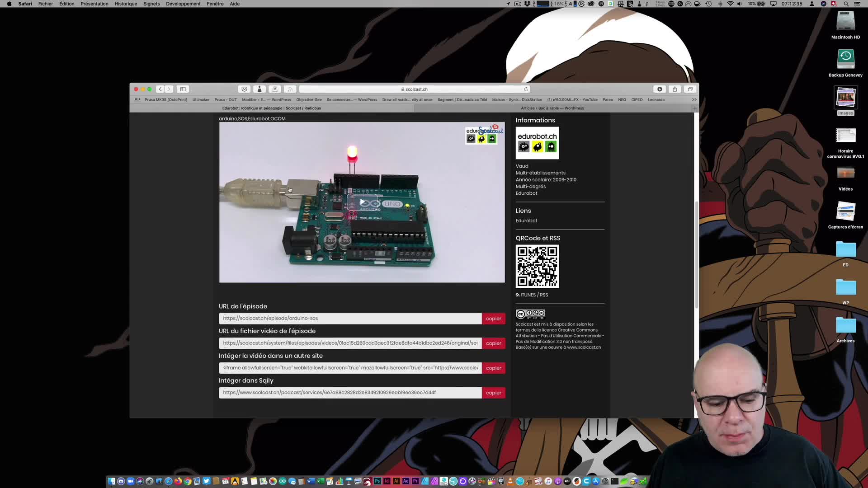Expand the hidden bookmarks overflow chevron
868x488 pixels.
(694, 100)
